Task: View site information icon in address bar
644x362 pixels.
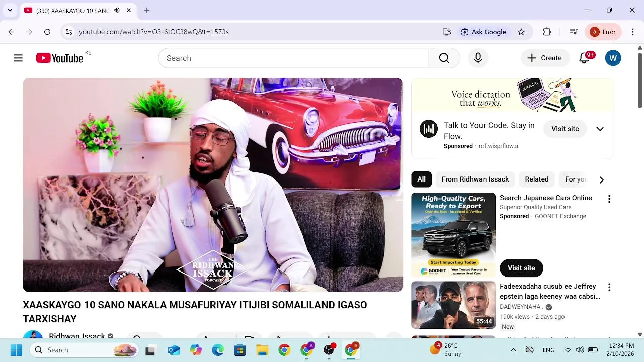Action: (69, 32)
